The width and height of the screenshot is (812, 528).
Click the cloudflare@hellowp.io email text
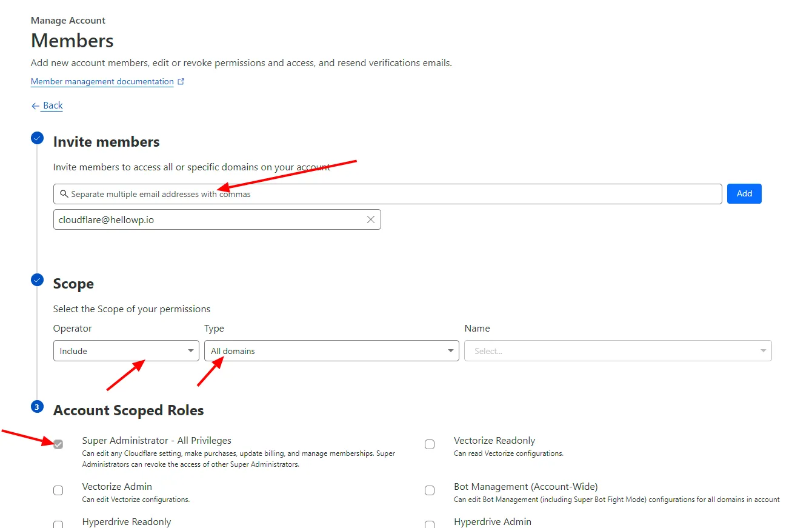coord(106,219)
